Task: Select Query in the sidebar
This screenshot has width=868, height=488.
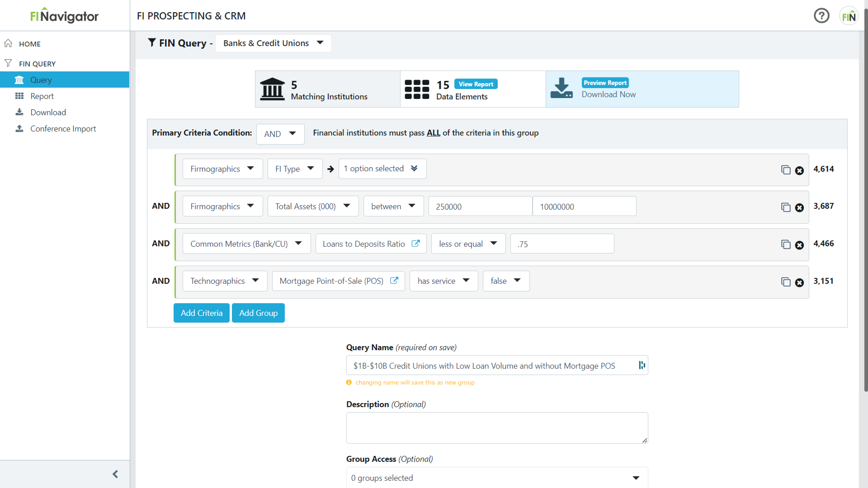Action: [x=65, y=80]
